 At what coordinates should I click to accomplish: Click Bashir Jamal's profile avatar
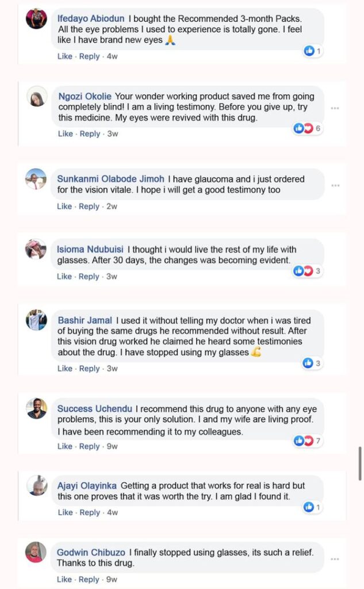pyautogui.click(x=37, y=320)
